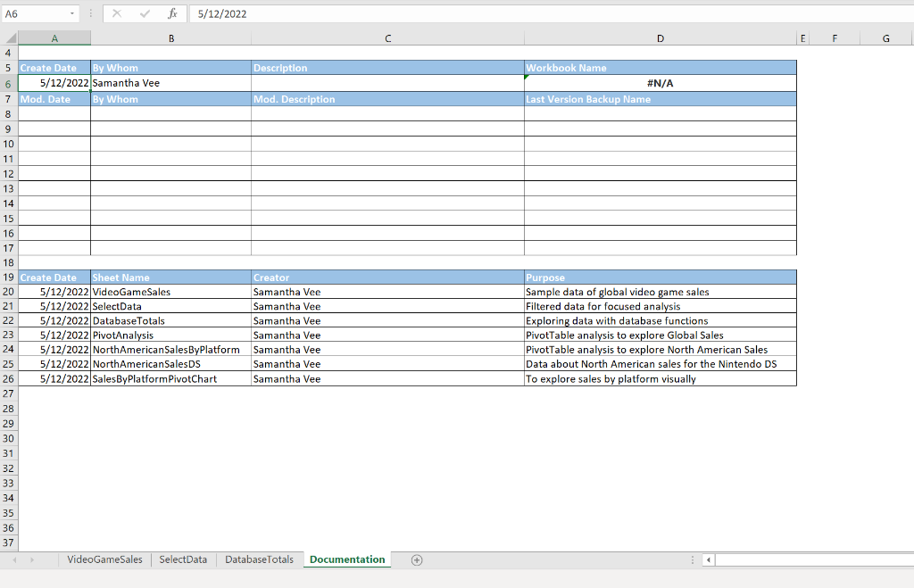914x588 pixels.
Task: Select column header D
Action: coord(660,38)
